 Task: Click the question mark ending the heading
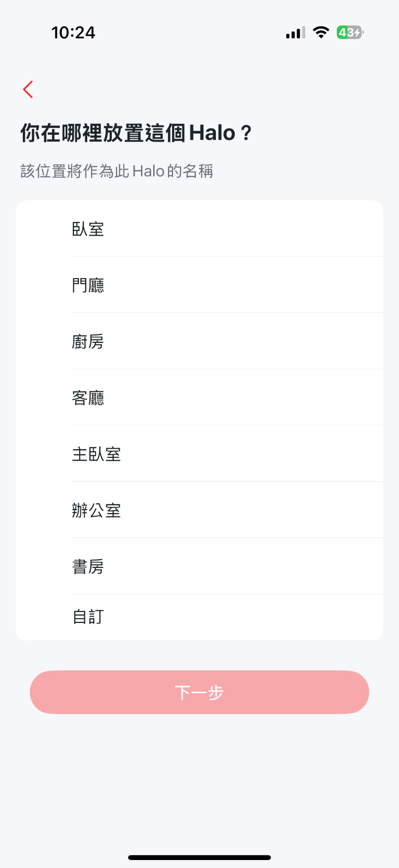click(x=246, y=133)
